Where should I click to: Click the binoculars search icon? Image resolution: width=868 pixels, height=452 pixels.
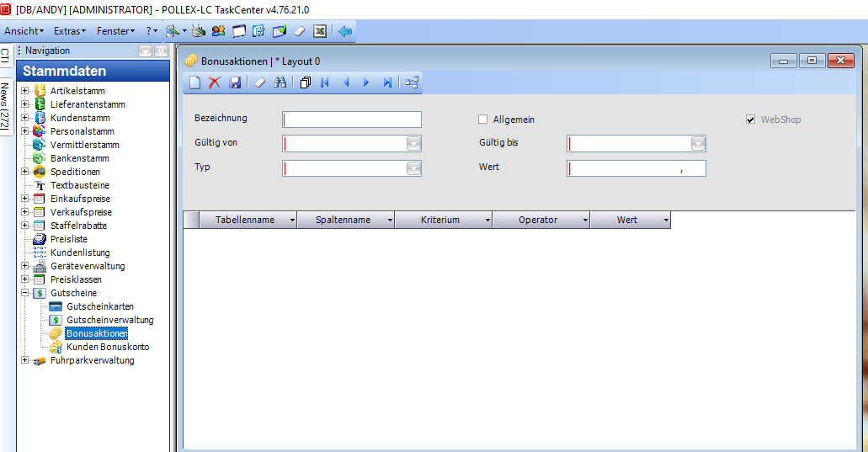pyautogui.click(x=280, y=82)
